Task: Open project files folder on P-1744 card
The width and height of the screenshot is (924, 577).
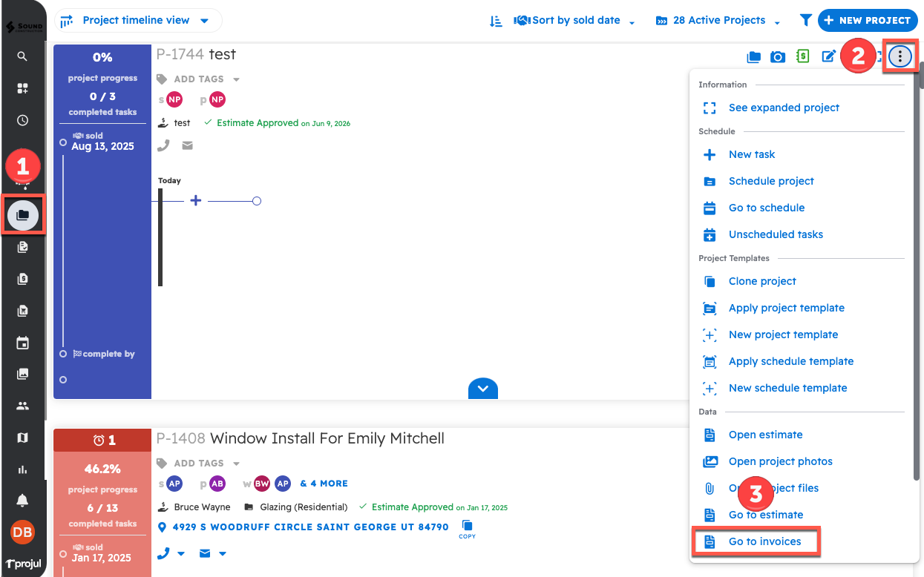Action: 753,56
